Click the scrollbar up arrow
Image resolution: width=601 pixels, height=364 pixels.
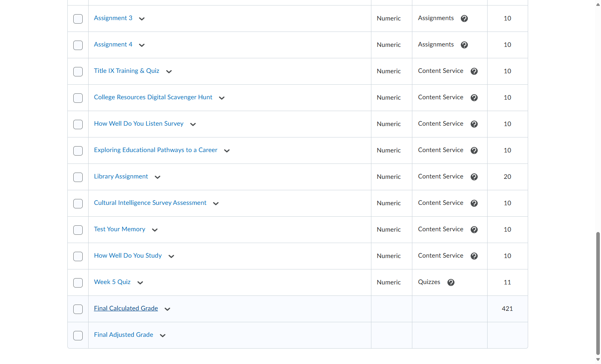[598, 4]
